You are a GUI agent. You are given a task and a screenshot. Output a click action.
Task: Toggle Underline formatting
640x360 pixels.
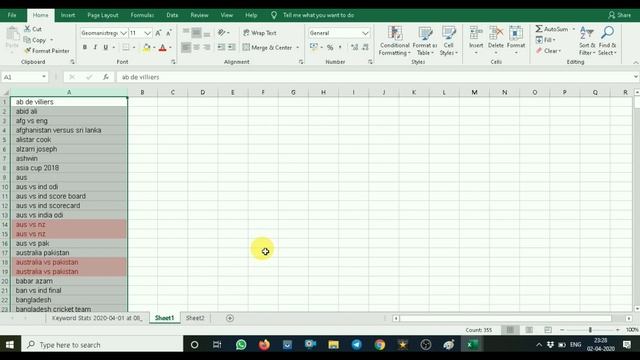(x=105, y=47)
